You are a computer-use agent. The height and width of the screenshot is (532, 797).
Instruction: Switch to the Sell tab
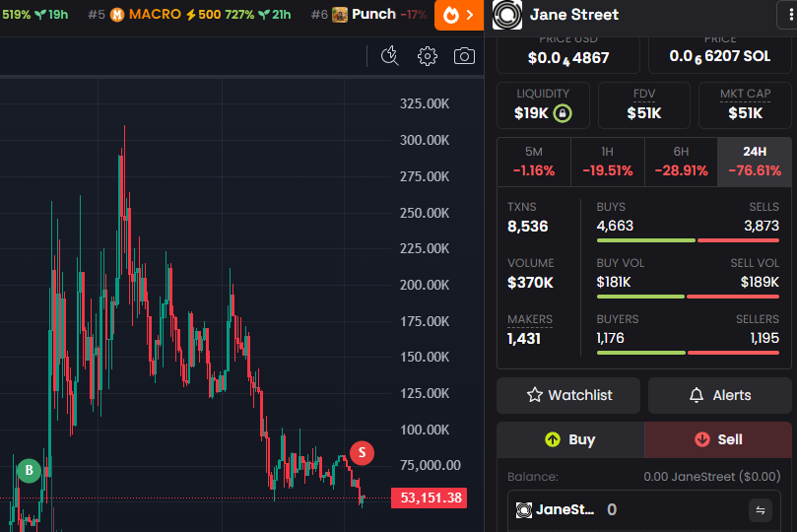718,439
